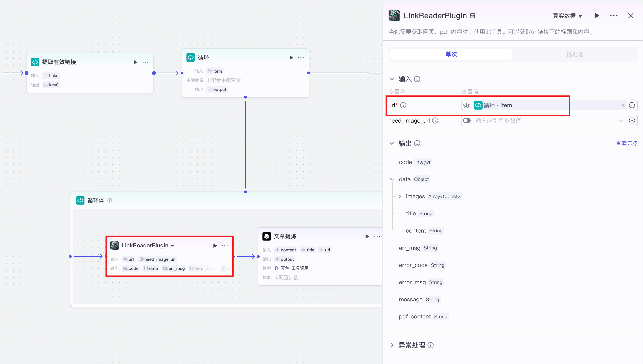Run the 提取有效链接 code node
Viewport: 643px width, 364px height.
tap(135, 62)
